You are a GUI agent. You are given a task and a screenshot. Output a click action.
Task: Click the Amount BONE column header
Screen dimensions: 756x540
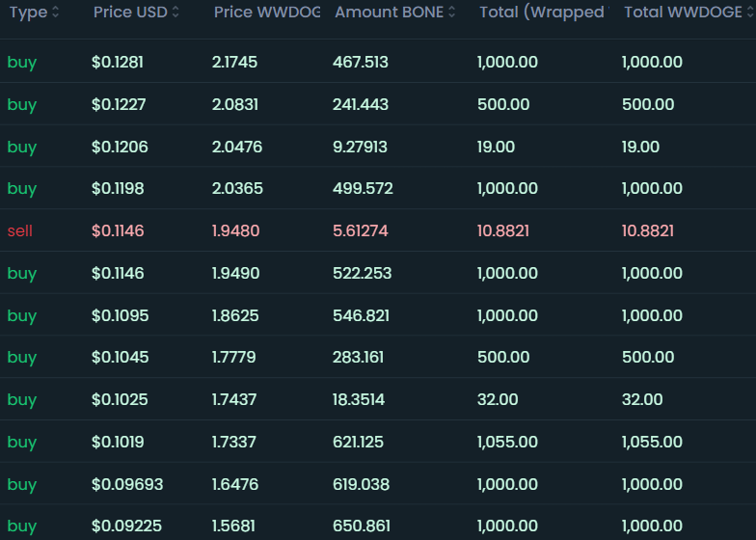[x=390, y=12]
